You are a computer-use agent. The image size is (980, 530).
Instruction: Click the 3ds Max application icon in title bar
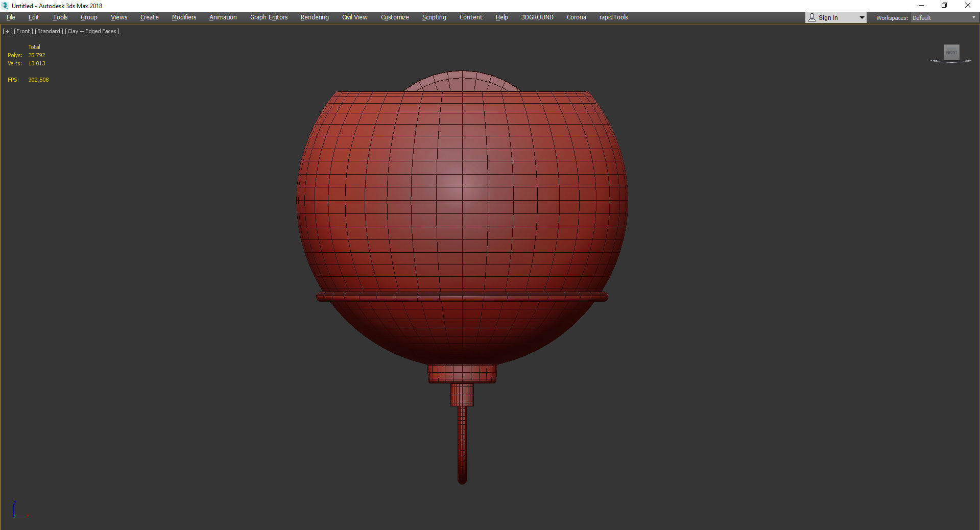point(5,6)
